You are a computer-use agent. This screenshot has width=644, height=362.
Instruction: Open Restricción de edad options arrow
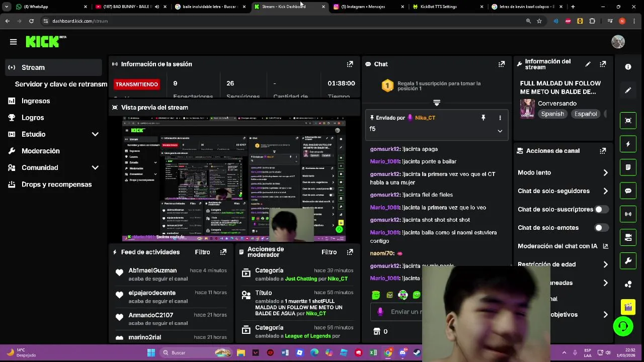(605, 264)
